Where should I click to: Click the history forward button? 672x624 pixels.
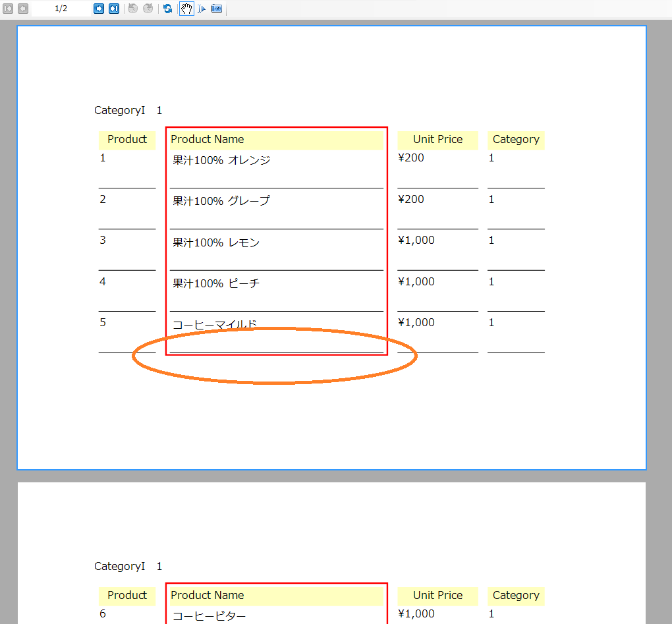point(148,9)
